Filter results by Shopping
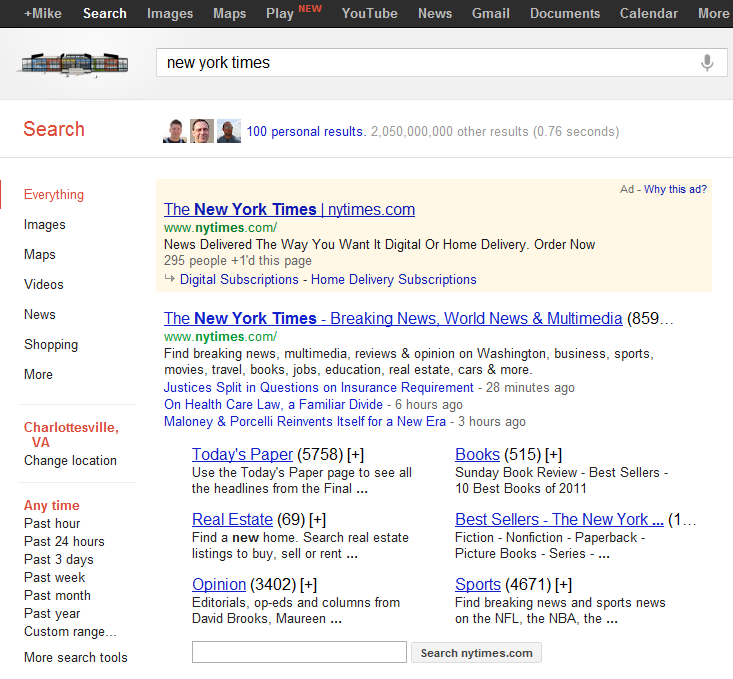Image resolution: width=733 pixels, height=679 pixels. [51, 345]
